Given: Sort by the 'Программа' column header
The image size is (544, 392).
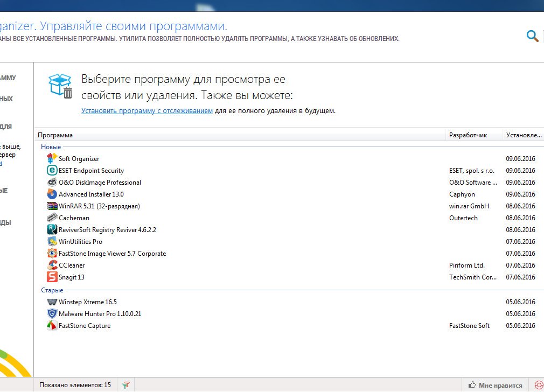Looking at the screenshot, I should point(240,135).
